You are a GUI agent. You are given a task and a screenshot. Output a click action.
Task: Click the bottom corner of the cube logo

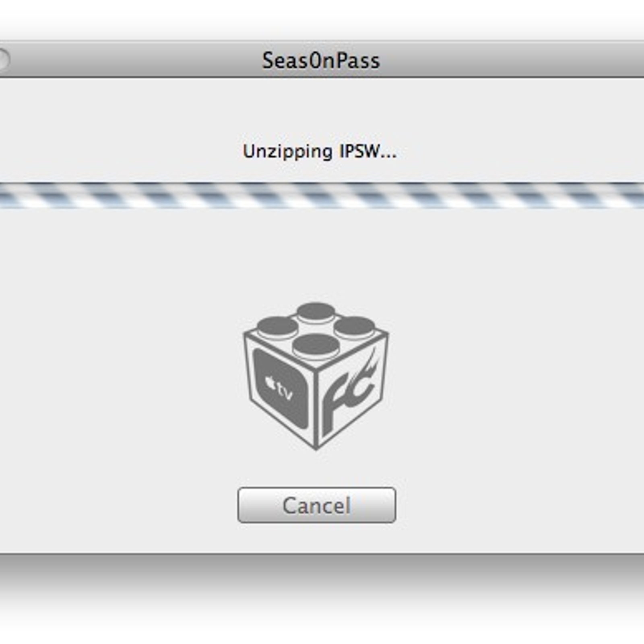(316, 446)
